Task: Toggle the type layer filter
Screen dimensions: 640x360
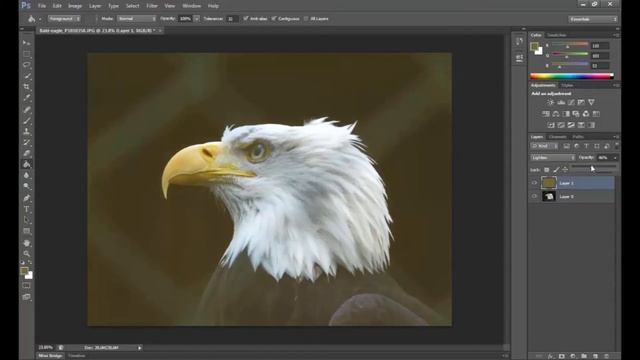Action: pos(587,146)
